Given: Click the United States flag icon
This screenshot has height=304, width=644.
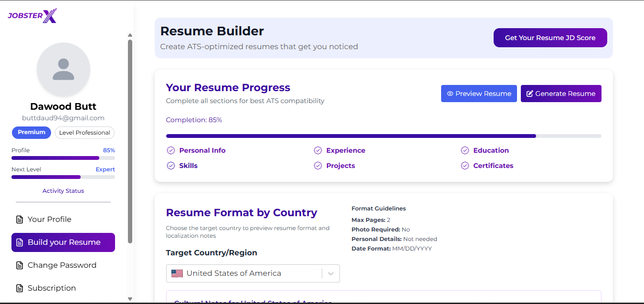Looking at the screenshot, I should pos(177,273).
